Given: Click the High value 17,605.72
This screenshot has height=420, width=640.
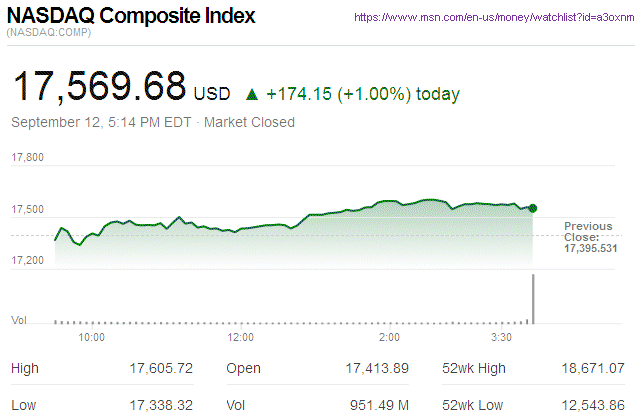Looking at the screenshot, I should coord(161,369).
